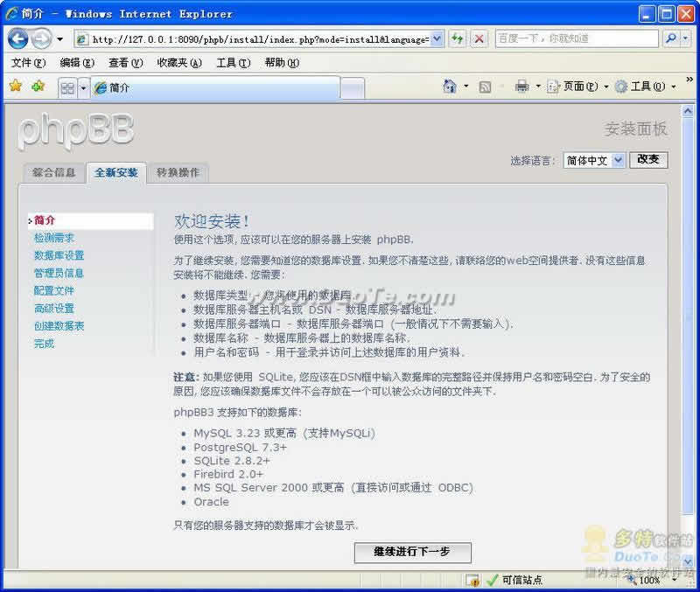Click the RSS feeds icon
The height and width of the screenshot is (592, 700).
coord(485,87)
